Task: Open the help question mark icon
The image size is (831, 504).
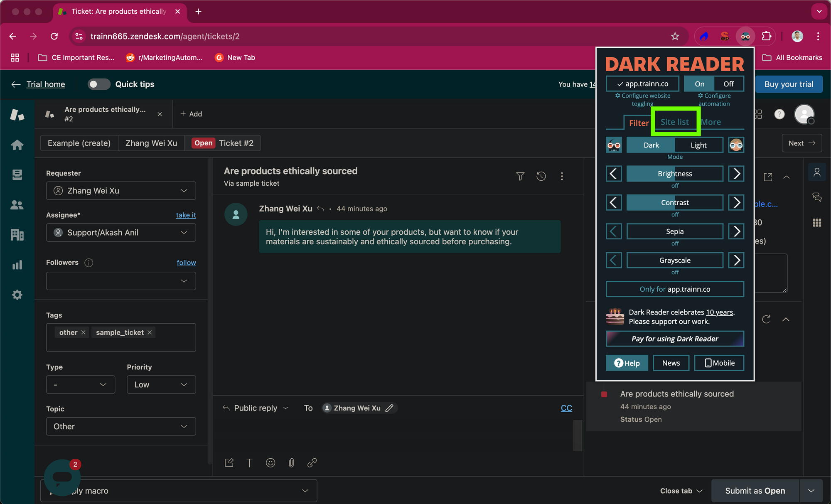Action: (x=779, y=114)
